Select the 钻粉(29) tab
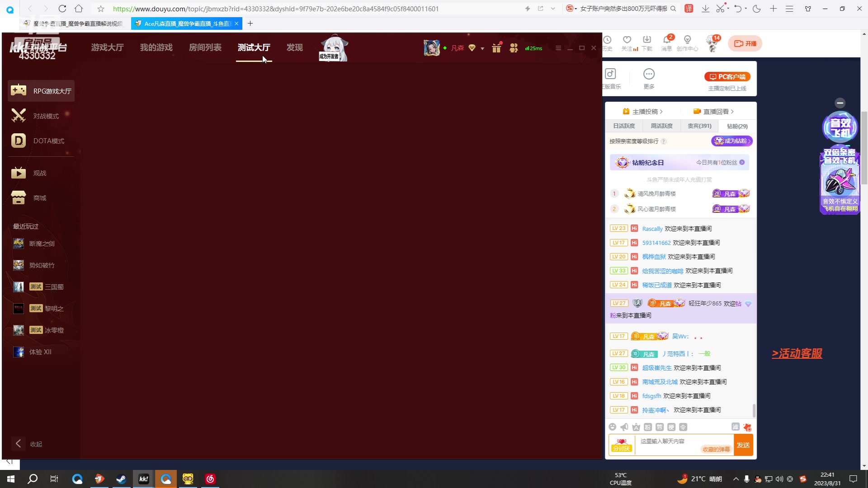 pos(737,126)
